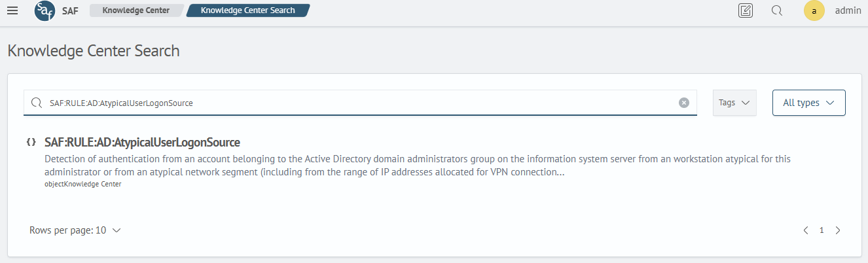Click the magnifier icon inside search box
Image resolution: width=868 pixels, height=263 pixels.
[37, 103]
